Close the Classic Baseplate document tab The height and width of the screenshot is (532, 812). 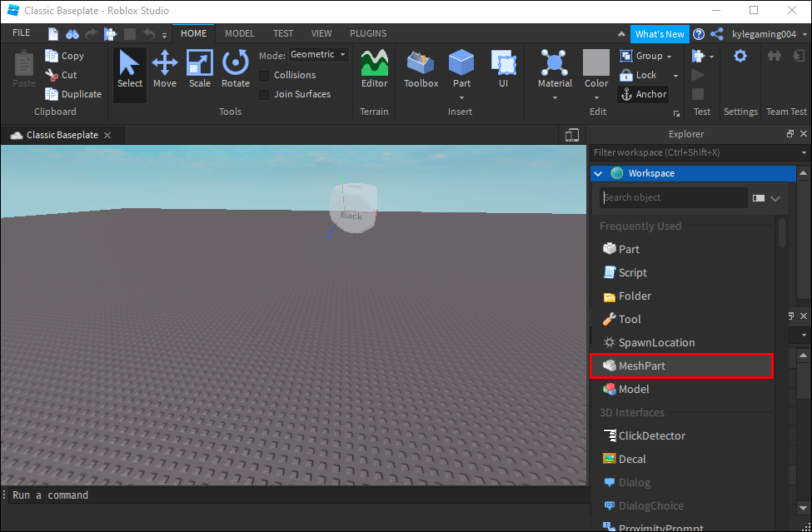pos(107,135)
